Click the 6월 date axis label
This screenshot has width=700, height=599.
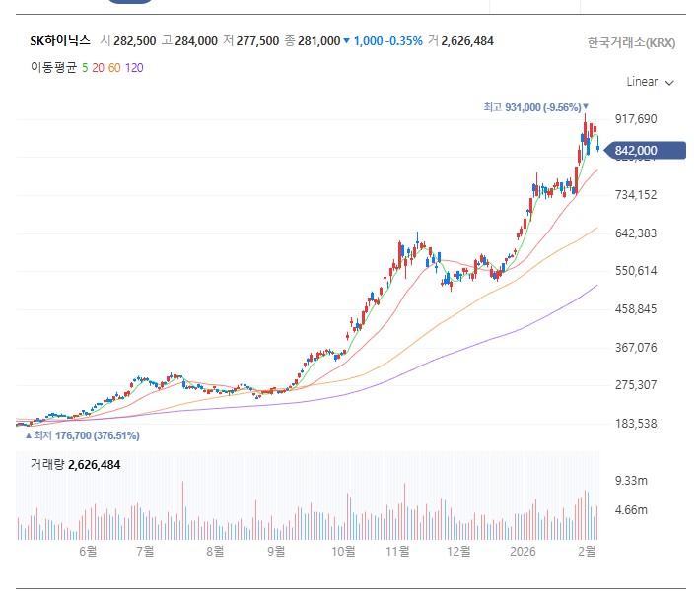coord(88,552)
